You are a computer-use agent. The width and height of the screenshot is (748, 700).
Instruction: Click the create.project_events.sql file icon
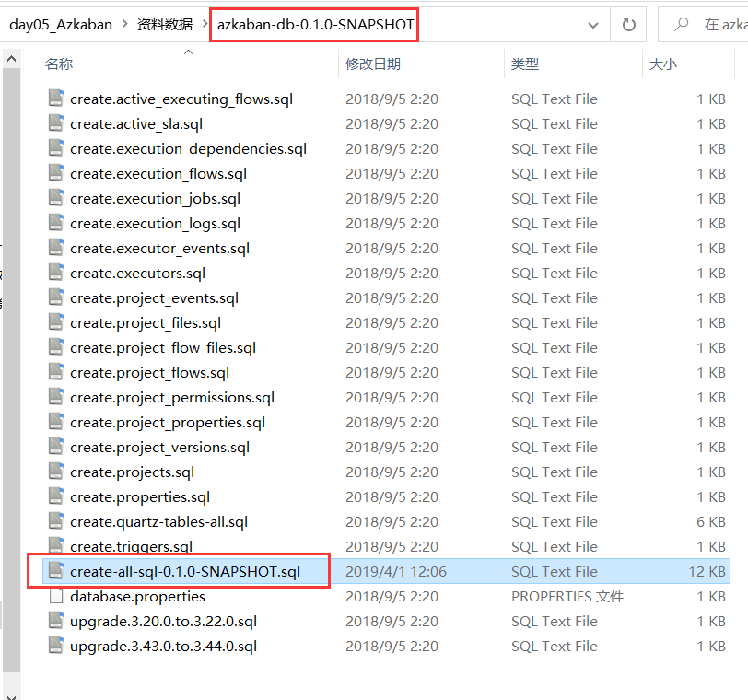pos(56,297)
